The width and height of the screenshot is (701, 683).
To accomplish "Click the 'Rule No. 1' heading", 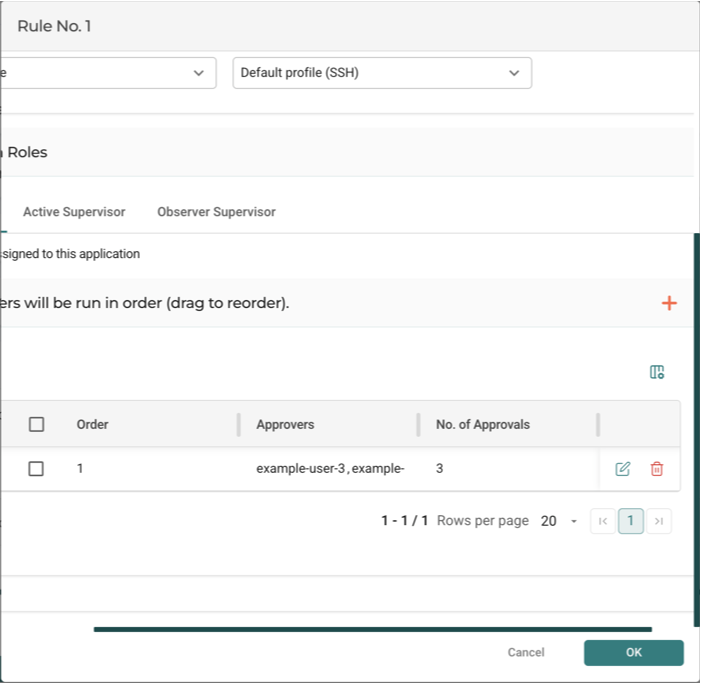I will click(x=54, y=26).
